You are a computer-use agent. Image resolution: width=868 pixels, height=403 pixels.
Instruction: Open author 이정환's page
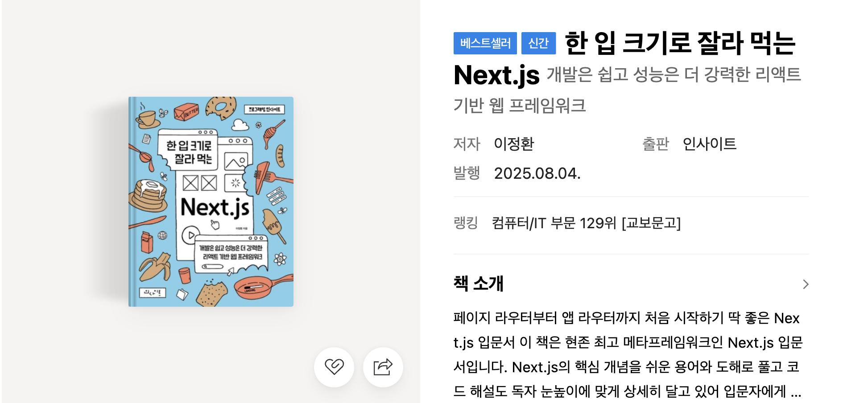(x=514, y=144)
